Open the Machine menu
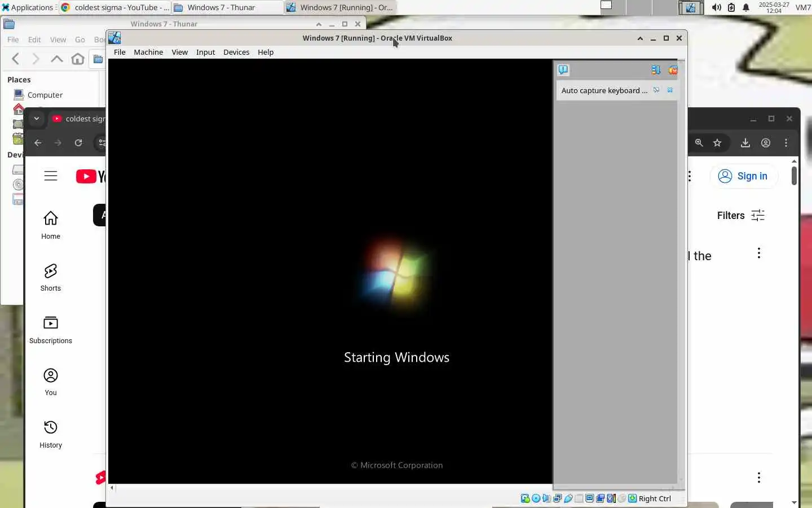Viewport: 812px width, 508px height. (148, 52)
